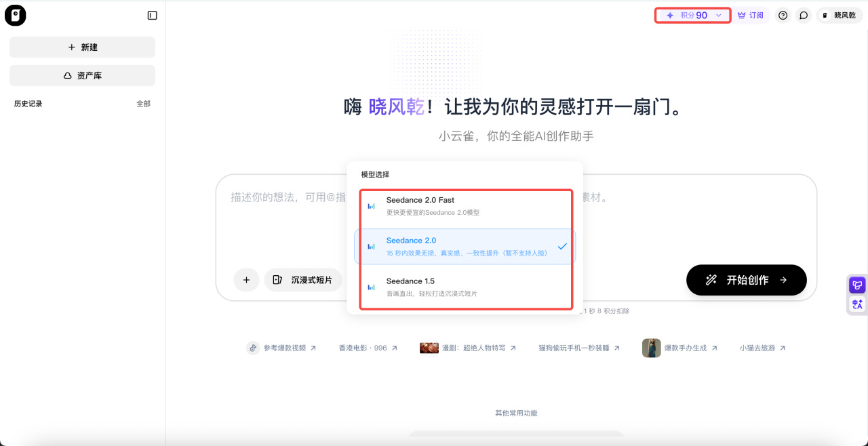Open the 漫剧：超绝人物特写 suggestion
Screen dimensions: 868x446
[468, 348]
